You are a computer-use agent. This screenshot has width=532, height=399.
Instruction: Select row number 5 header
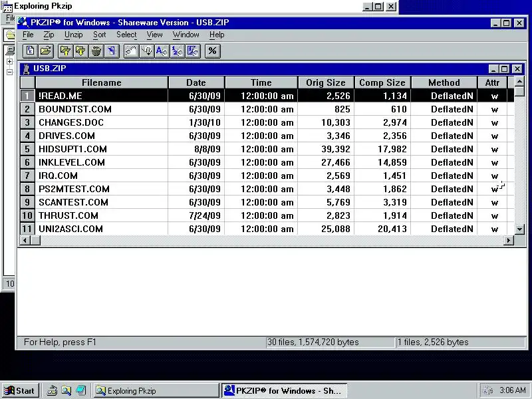tap(27, 149)
